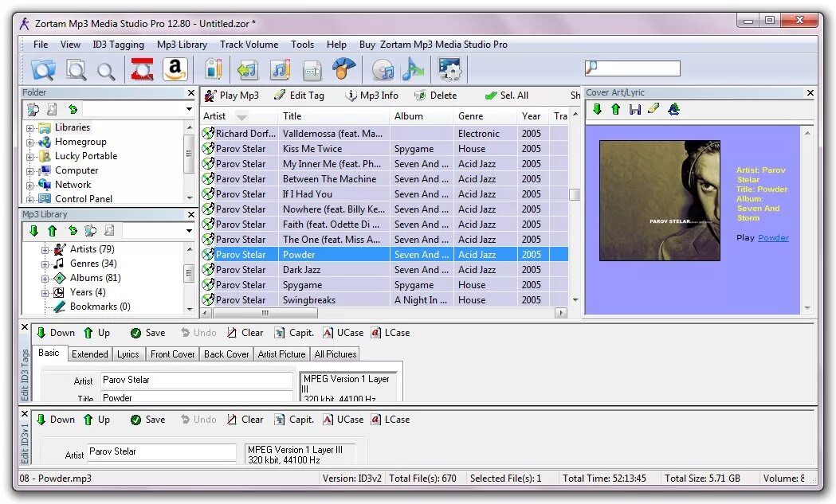Click the Artist field in Edit ID3 Tags

click(x=197, y=380)
